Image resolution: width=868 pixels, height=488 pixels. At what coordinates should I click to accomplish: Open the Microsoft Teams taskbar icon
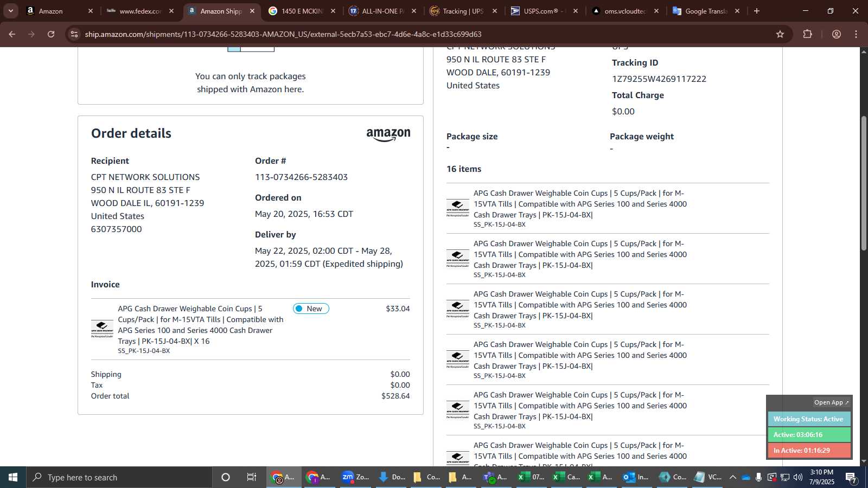(x=494, y=477)
